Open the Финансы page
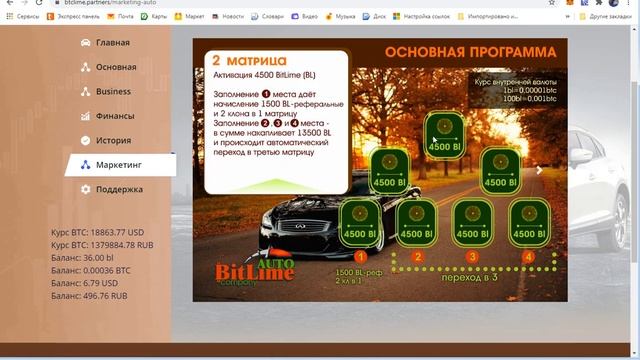The width and height of the screenshot is (640, 360). 115,116
